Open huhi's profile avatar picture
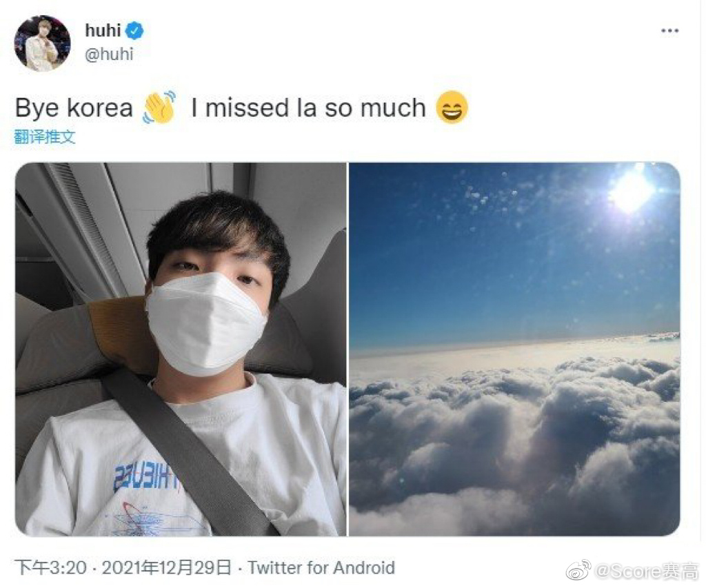The height and width of the screenshot is (588, 706). [42, 43]
